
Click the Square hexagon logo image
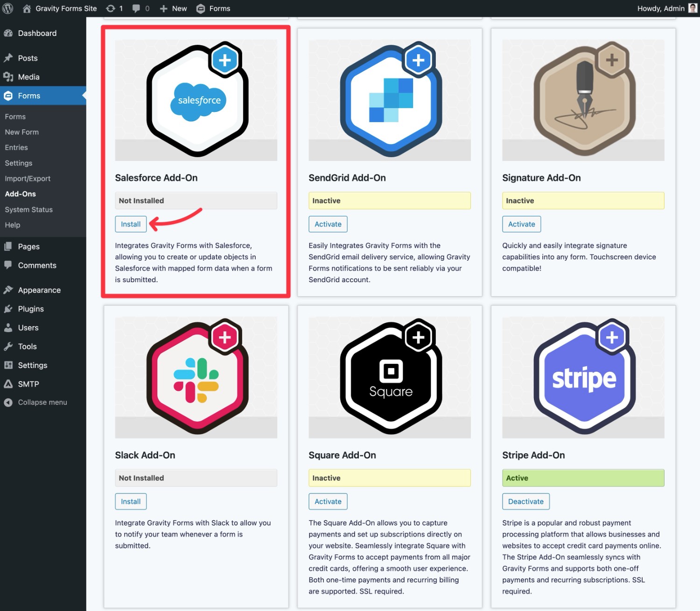pos(391,377)
